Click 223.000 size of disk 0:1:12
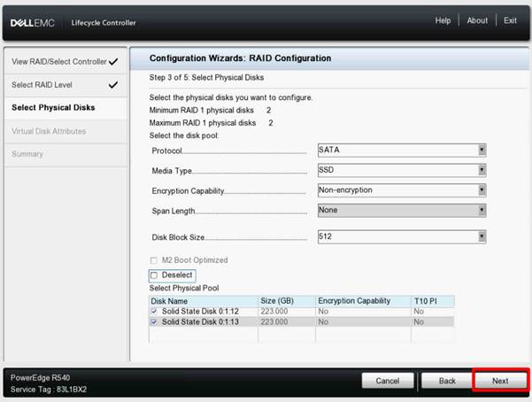The height and width of the screenshot is (402, 532). [x=274, y=311]
